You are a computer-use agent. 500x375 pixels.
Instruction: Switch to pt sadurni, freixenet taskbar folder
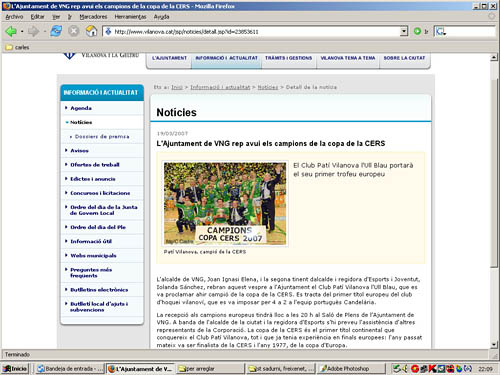point(280,369)
